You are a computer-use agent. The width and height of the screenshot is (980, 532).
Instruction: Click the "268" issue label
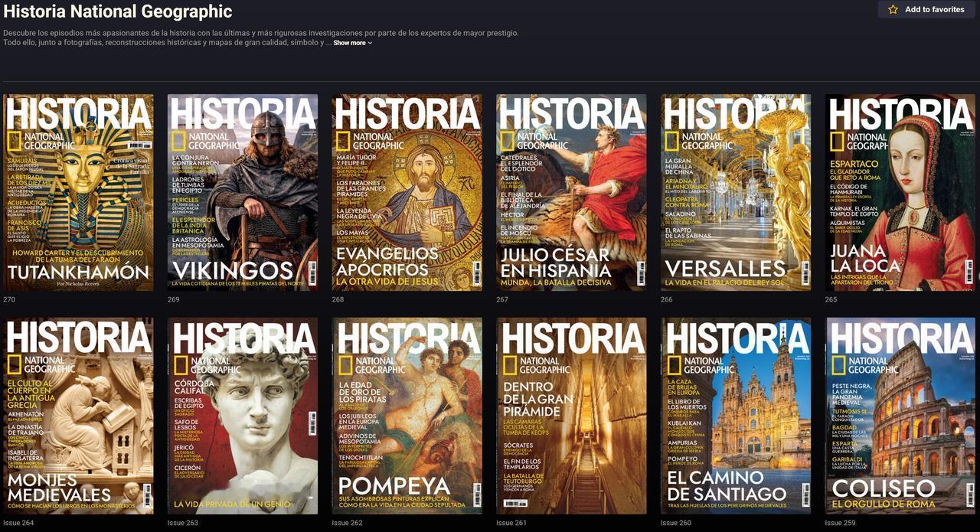pyautogui.click(x=338, y=299)
